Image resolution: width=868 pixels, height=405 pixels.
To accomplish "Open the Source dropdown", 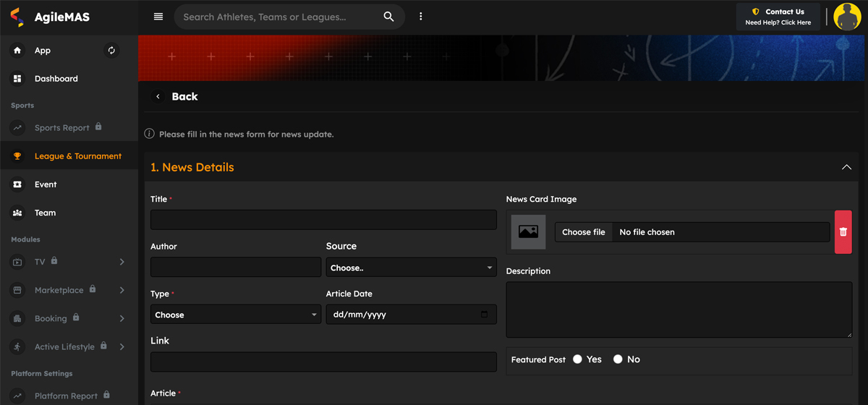I will [411, 268].
